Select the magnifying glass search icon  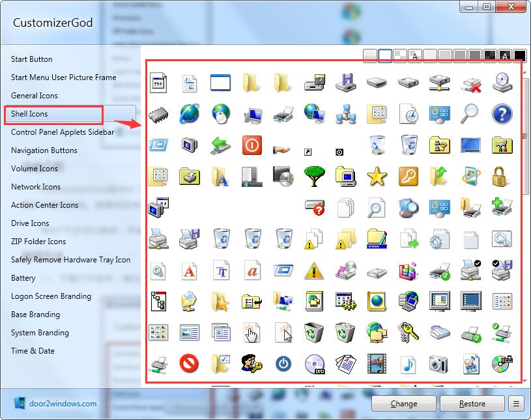click(x=470, y=114)
